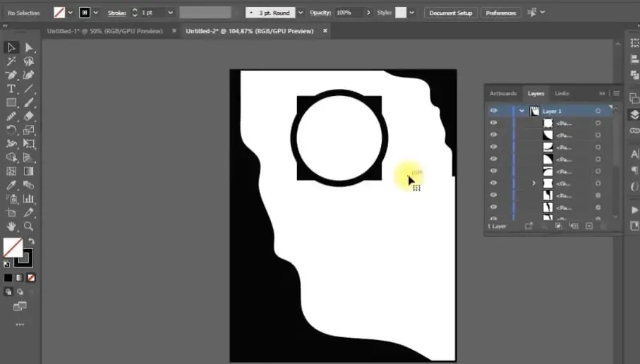Select the Eyedropper tool
This screenshot has width=640, height=364.
[11, 186]
